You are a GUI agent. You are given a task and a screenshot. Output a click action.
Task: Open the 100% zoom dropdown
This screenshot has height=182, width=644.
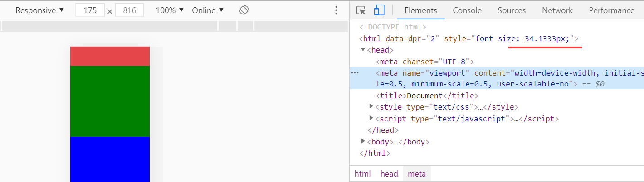point(170,10)
